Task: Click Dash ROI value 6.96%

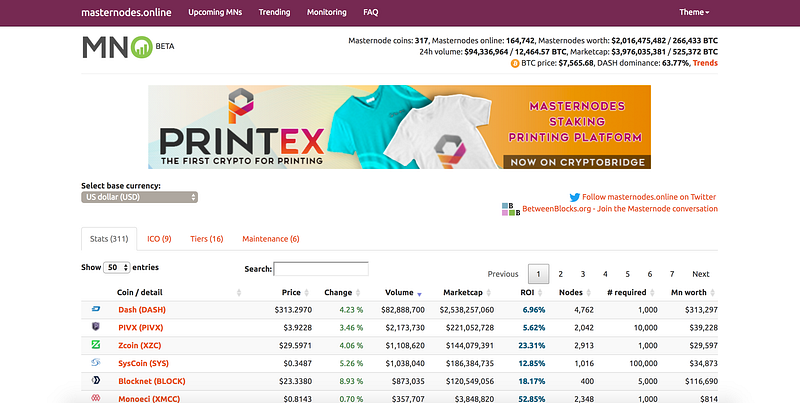Action: coord(534,310)
